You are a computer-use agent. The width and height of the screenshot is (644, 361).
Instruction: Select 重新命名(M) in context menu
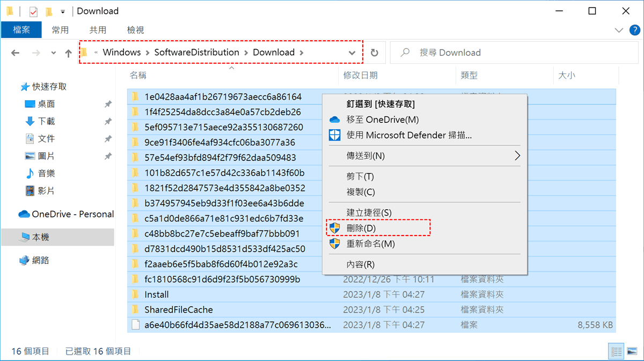370,244
